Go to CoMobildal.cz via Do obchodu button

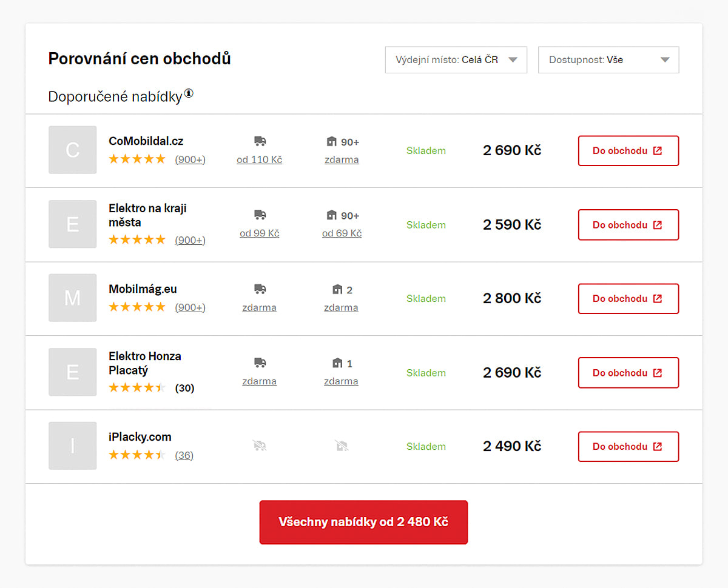point(629,151)
